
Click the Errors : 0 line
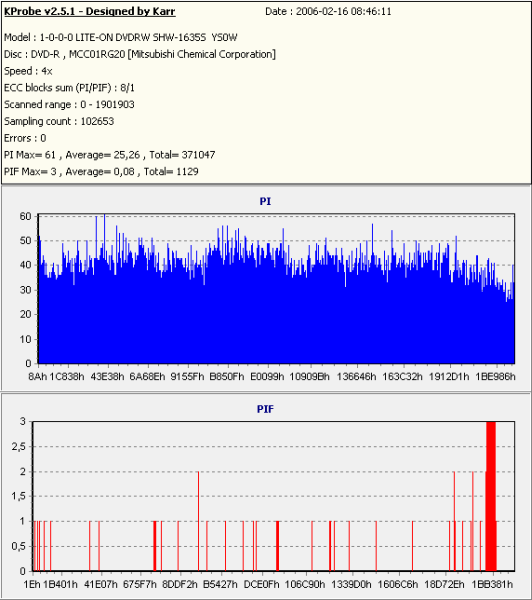coord(25,138)
